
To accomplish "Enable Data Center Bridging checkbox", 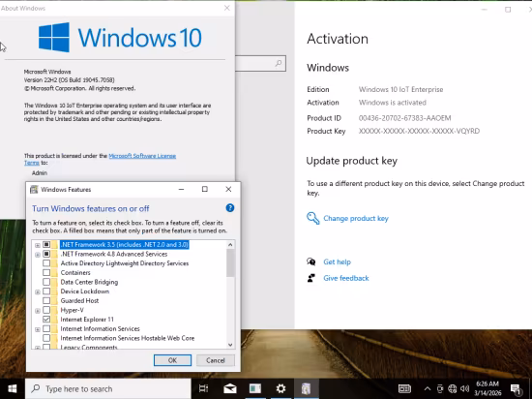I will tap(46, 282).
